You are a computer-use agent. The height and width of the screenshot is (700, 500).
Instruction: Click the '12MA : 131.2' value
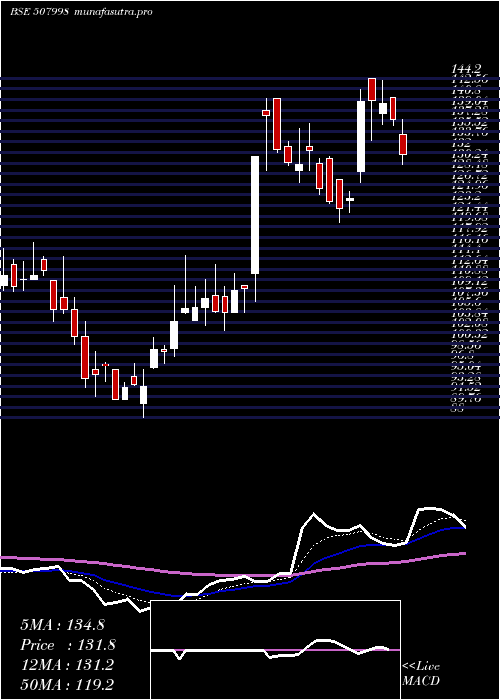pyautogui.click(x=67, y=665)
